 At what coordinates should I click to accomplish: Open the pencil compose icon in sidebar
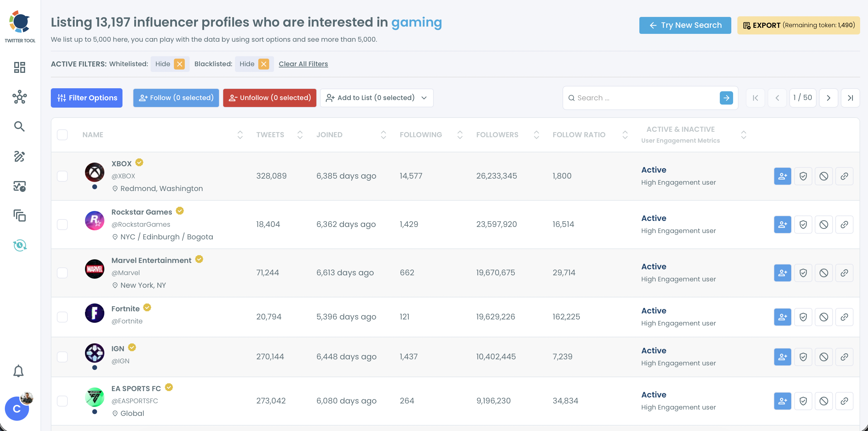tap(20, 156)
